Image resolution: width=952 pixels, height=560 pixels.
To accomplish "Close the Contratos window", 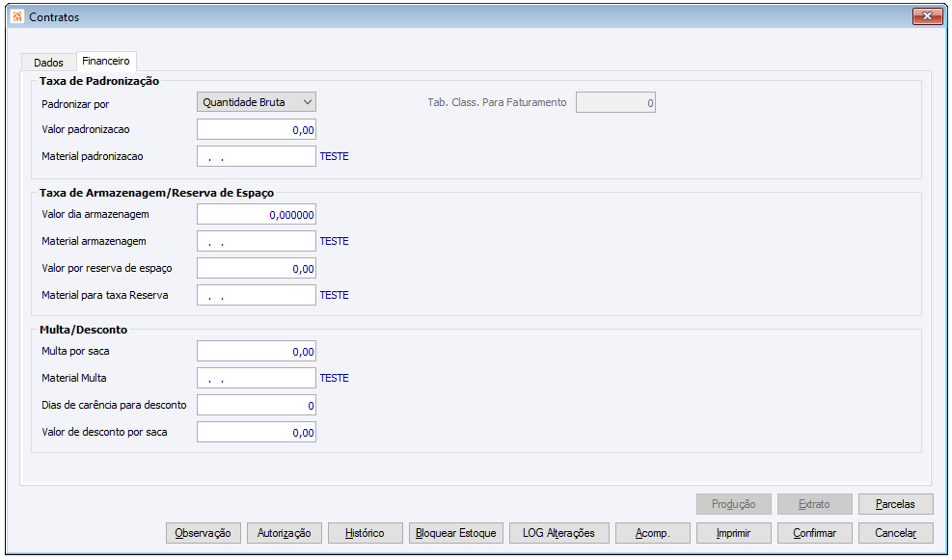I will click(x=927, y=16).
